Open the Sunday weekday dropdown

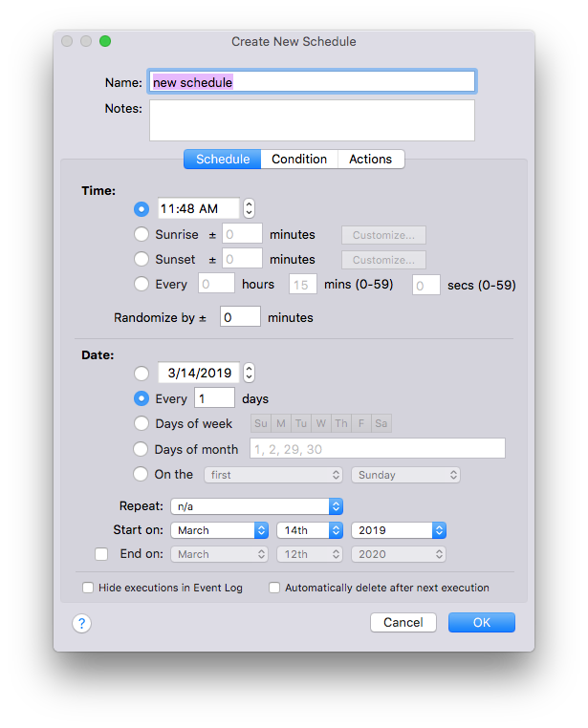[x=406, y=475]
